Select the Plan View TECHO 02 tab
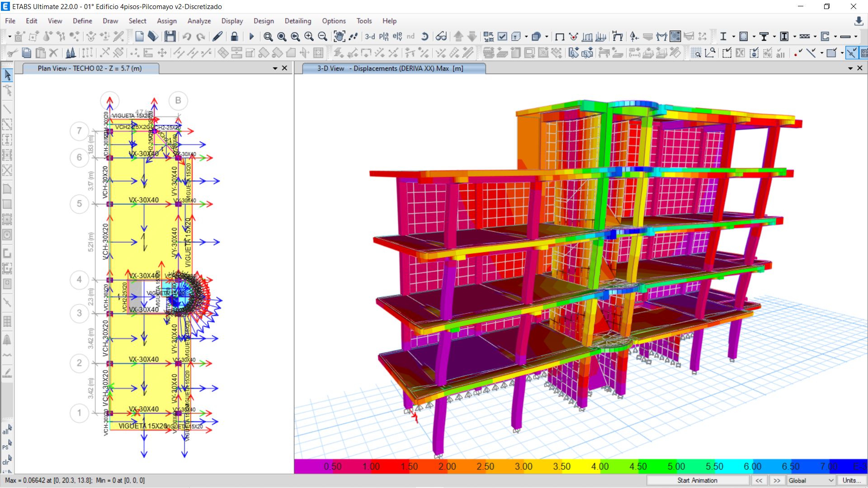Screen dimensions: 868x488 point(90,68)
